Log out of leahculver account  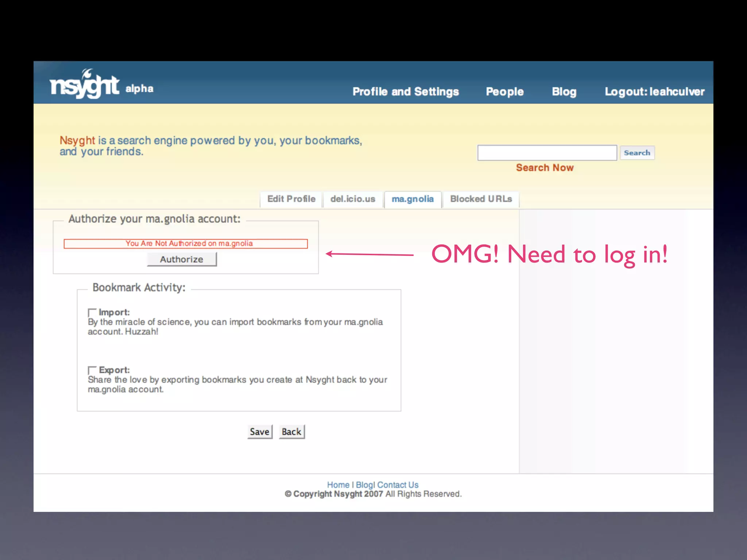[655, 92]
